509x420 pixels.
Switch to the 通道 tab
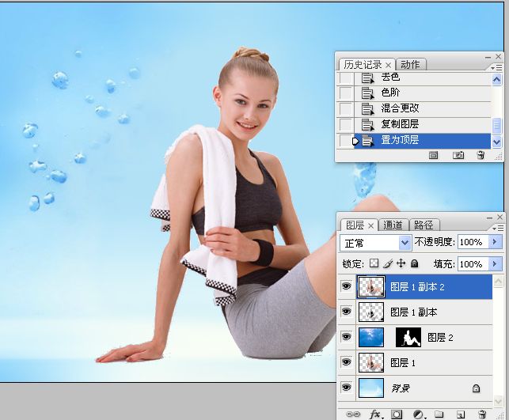point(393,225)
